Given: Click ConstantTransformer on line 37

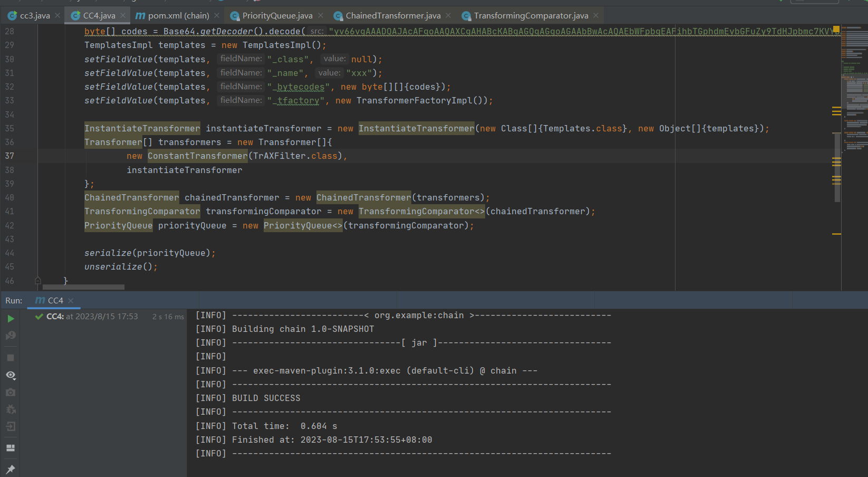Looking at the screenshot, I should coord(198,156).
